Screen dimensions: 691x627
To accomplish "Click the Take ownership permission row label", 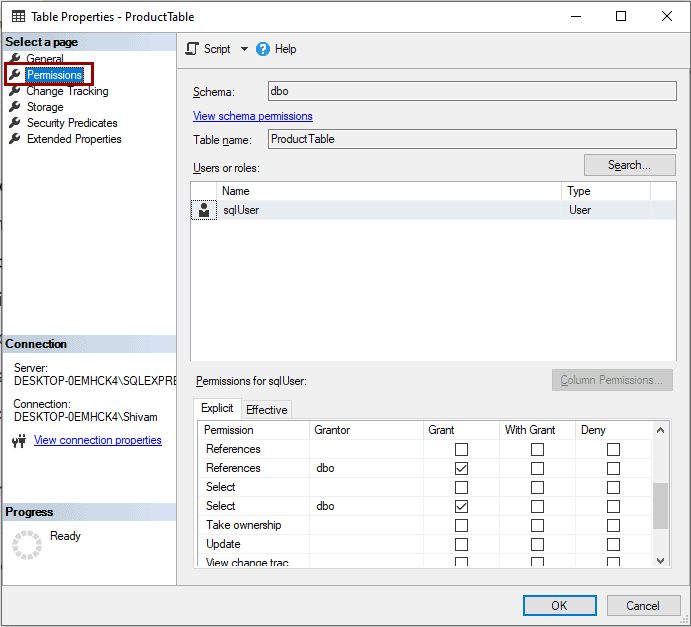I will (x=244, y=525).
